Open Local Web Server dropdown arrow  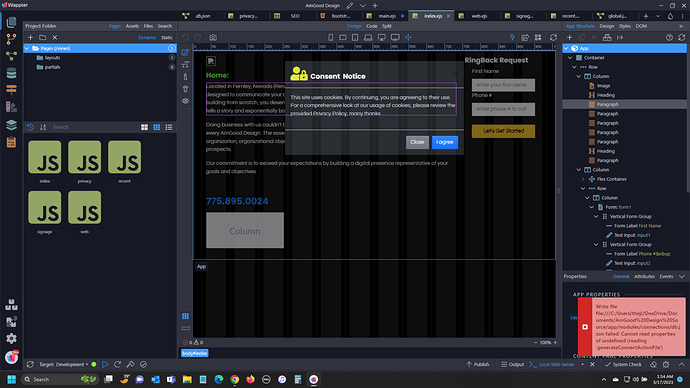582,364
